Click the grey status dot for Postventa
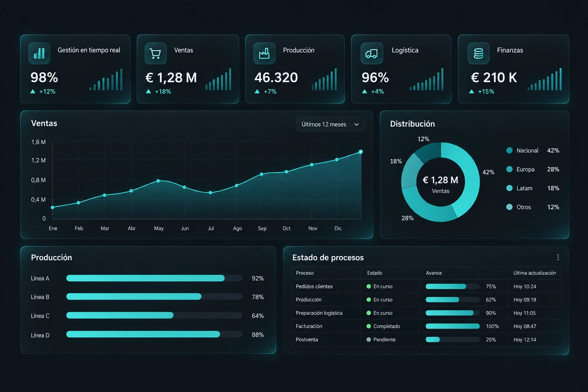This screenshot has height=392, width=588. pyautogui.click(x=369, y=340)
